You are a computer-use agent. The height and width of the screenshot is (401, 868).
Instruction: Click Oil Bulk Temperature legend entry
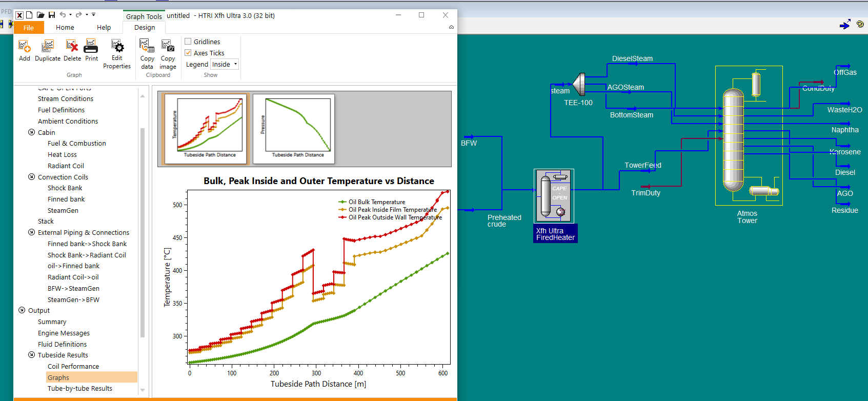(x=372, y=202)
